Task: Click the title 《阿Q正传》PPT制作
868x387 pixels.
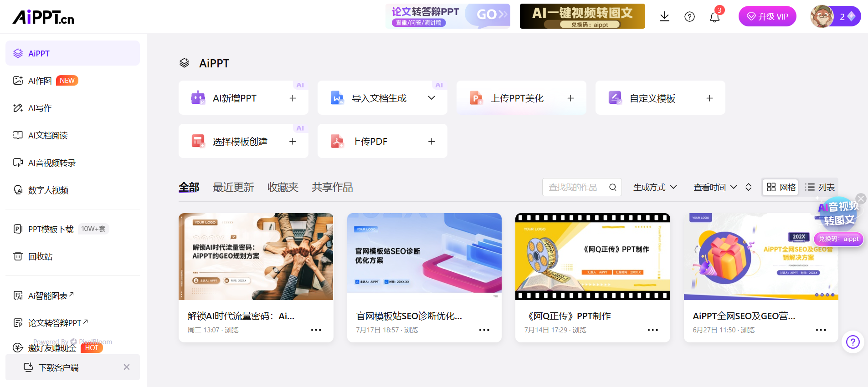Action: (568, 316)
